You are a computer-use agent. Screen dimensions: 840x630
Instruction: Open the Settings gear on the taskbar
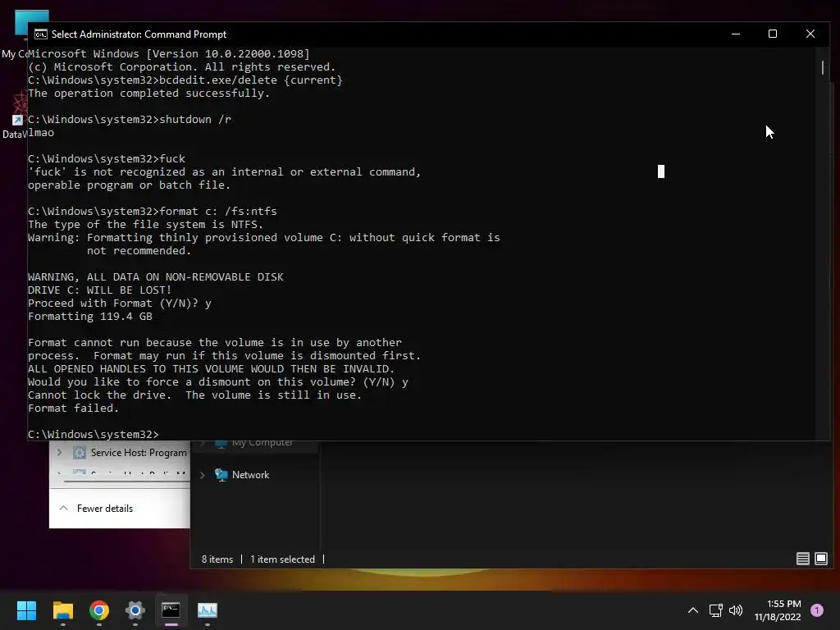click(x=135, y=610)
